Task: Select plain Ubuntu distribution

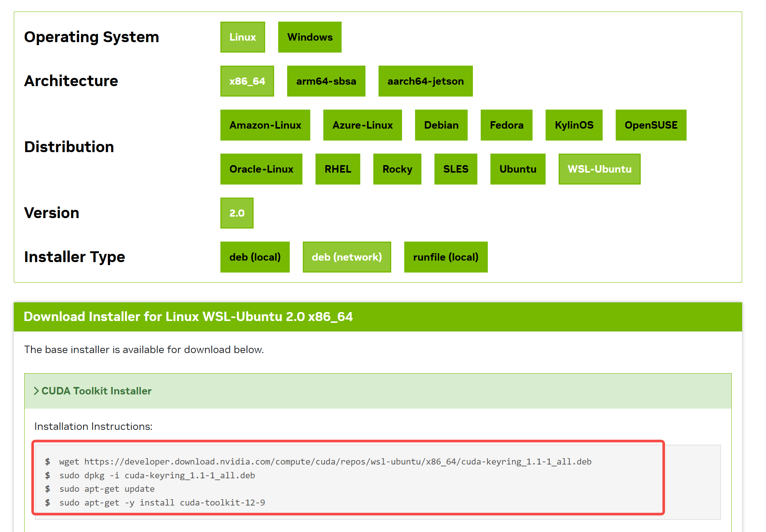Action: point(518,169)
